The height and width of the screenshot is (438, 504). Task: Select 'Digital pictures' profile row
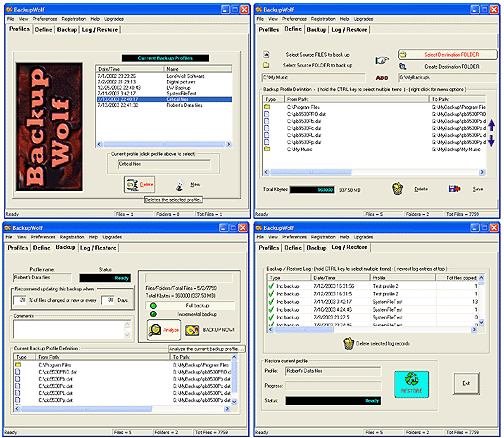click(163, 82)
